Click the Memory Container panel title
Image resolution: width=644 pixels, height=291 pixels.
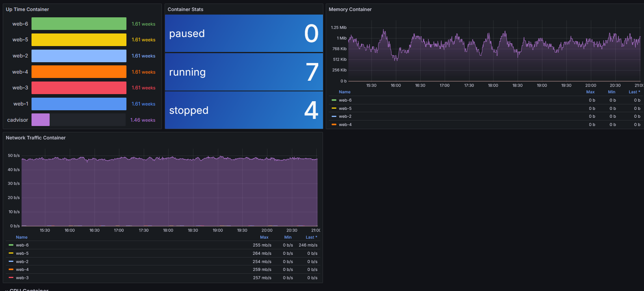coord(350,9)
